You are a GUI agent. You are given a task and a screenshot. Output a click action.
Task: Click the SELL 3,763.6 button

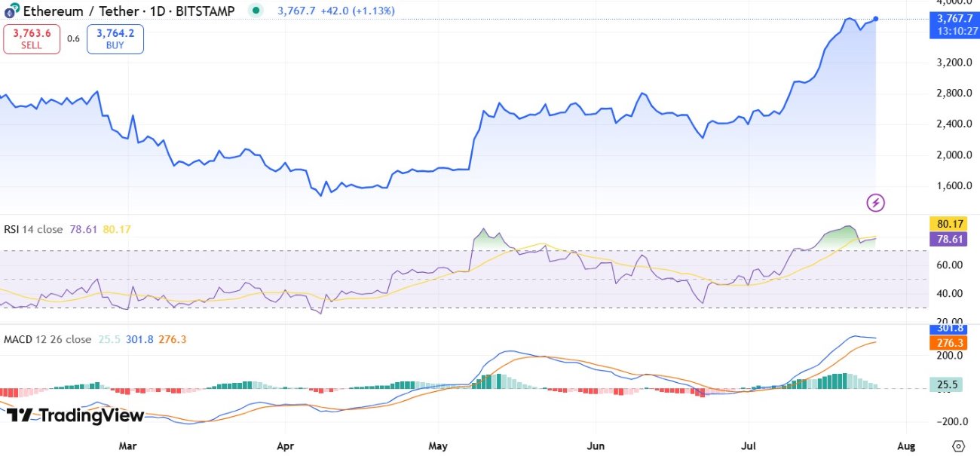click(32, 38)
